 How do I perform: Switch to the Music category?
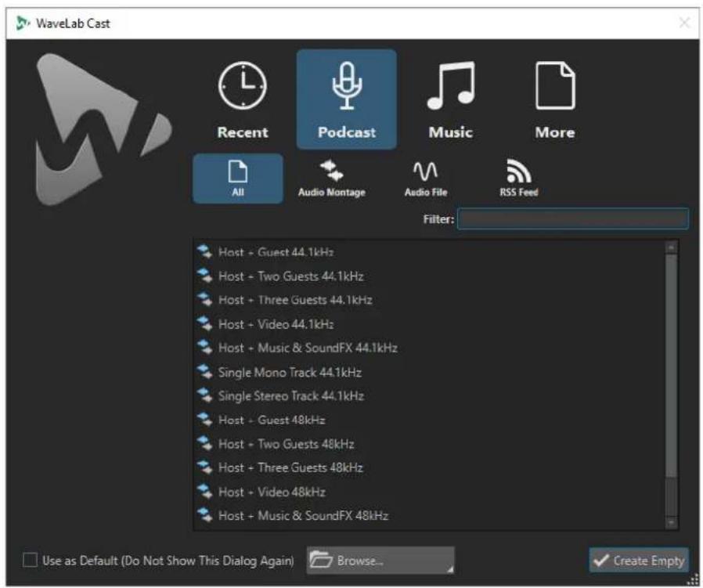coord(451,99)
